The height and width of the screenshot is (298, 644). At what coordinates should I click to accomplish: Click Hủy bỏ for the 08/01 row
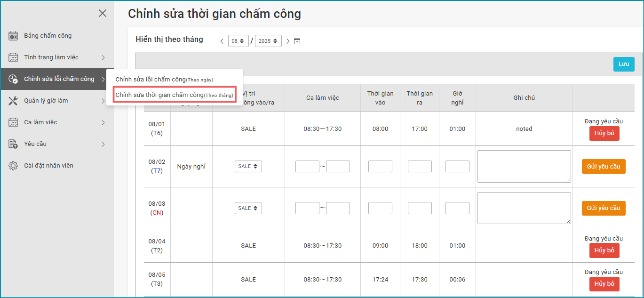coord(604,133)
